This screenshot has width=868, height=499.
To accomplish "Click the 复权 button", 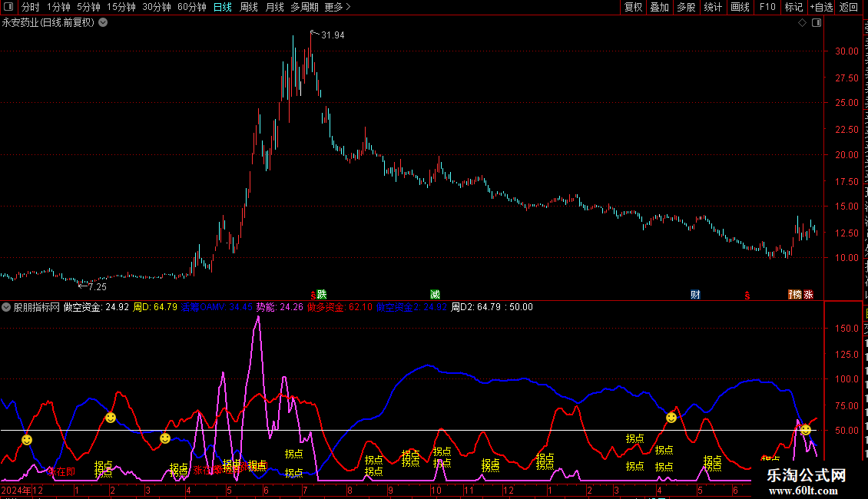I will coord(633,7).
